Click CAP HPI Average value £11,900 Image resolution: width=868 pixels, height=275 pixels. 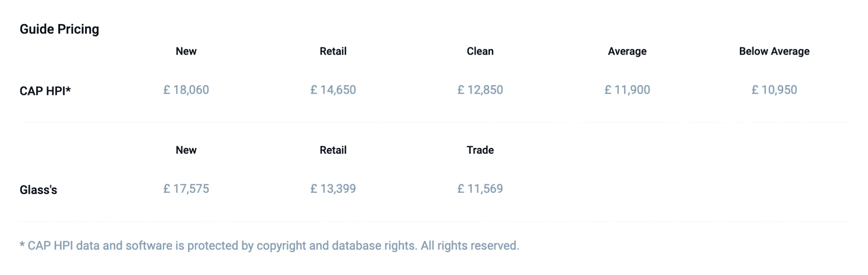coord(627,90)
